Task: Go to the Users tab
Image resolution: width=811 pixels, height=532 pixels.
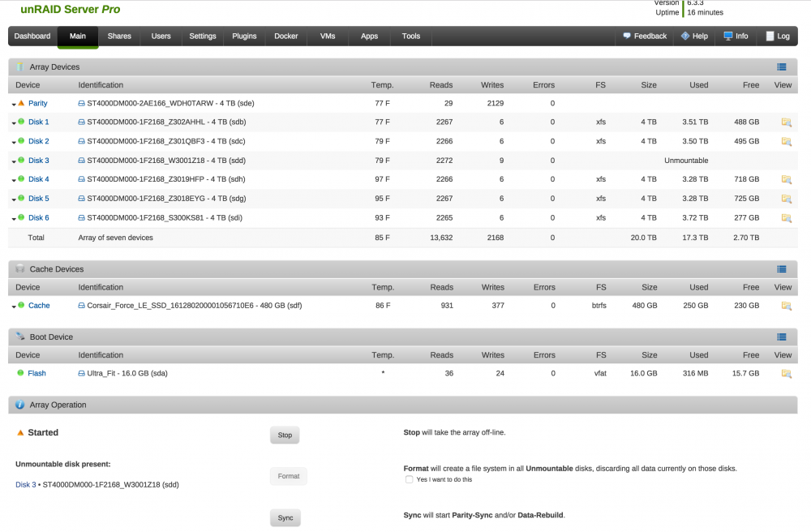Action: (161, 36)
